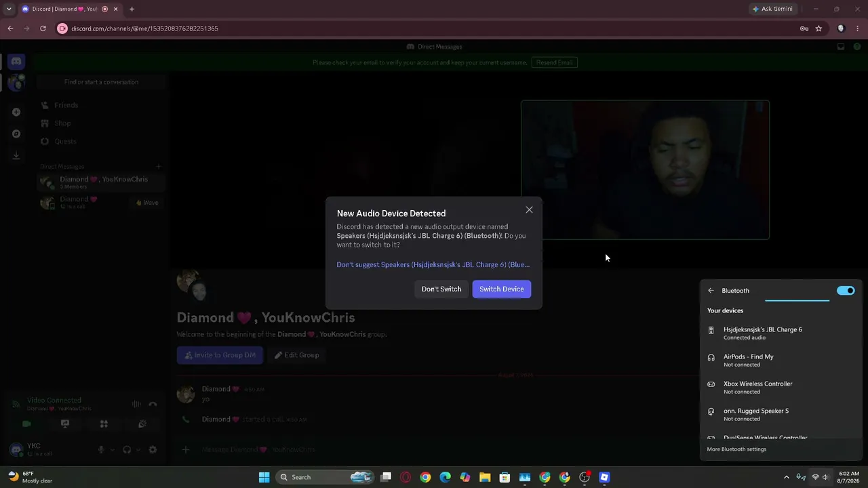Deafen with the headphones icon
This screenshot has height=488, width=868.
point(127,449)
